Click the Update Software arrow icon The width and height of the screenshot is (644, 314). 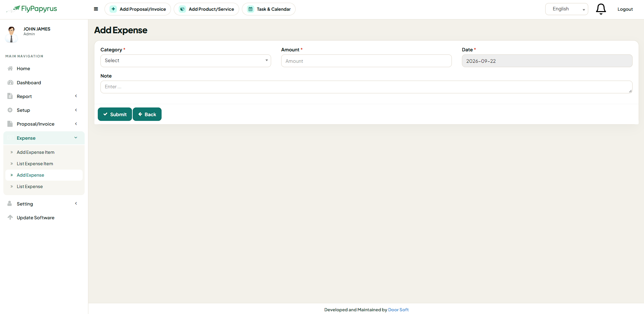tap(10, 217)
